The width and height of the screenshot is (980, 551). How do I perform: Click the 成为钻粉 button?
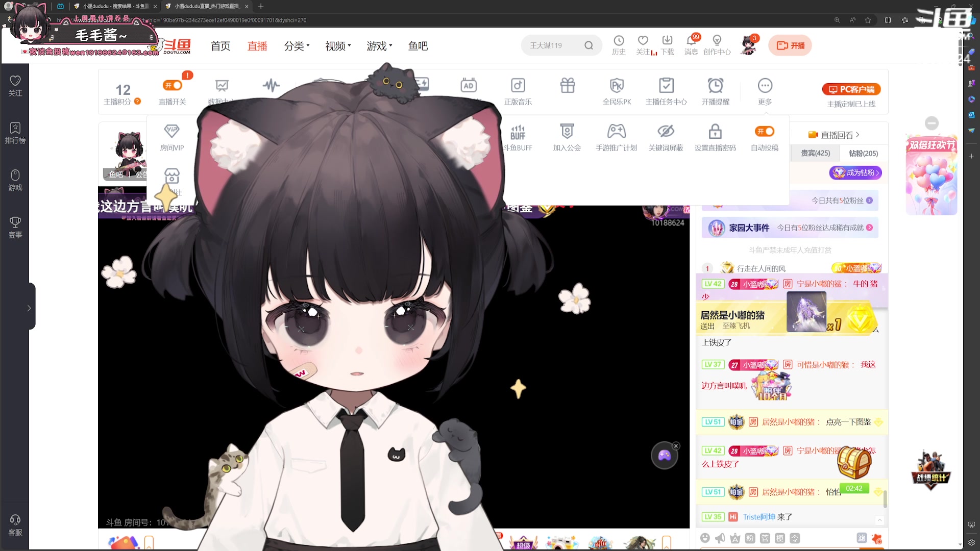coord(855,173)
